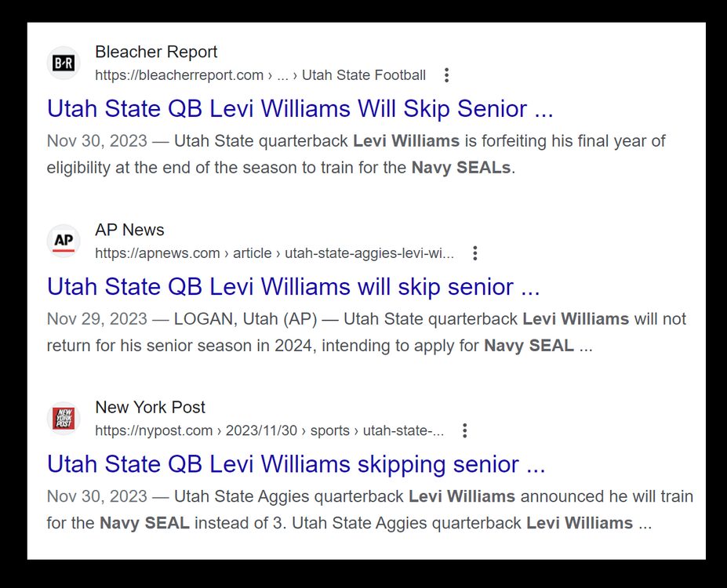Open three-dot options beside the AP News URL
727x588 pixels.
coord(474,253)
